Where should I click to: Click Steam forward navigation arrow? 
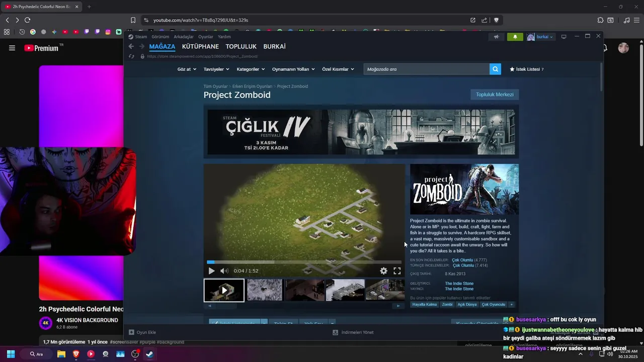pyautogui.click(x=142, y=46)
